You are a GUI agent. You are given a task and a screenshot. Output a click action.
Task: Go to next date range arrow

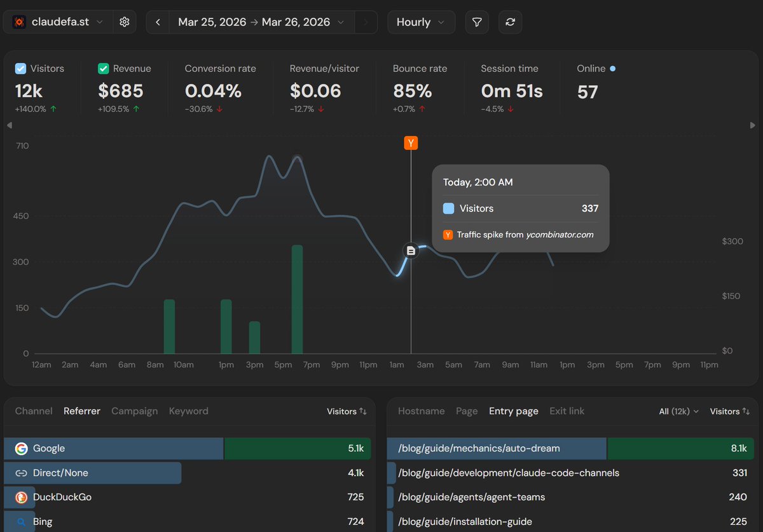[x=365, y=22]
